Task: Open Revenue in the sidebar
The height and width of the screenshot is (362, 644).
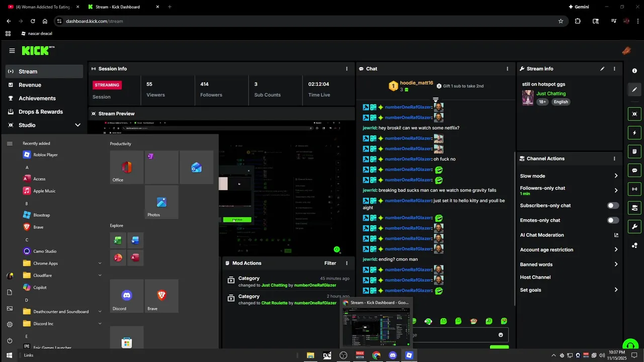Action: [x=44, y=85]
